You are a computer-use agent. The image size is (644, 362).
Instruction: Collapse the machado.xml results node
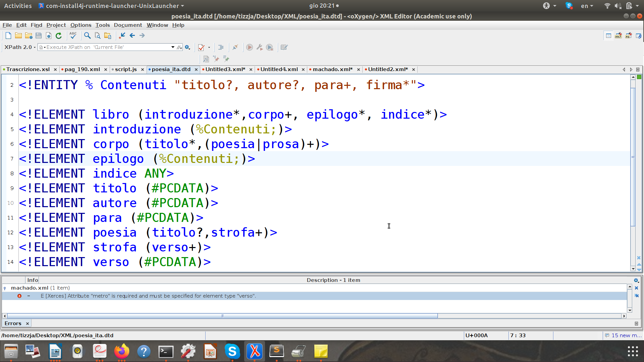pyautogui.click(x=5, y=288)
